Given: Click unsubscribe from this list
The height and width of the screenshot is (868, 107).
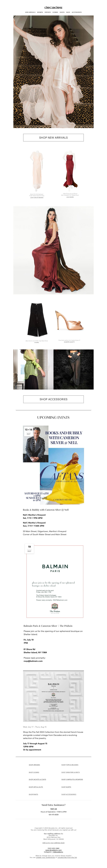Looking at the screenshot, I should [67, 857].
